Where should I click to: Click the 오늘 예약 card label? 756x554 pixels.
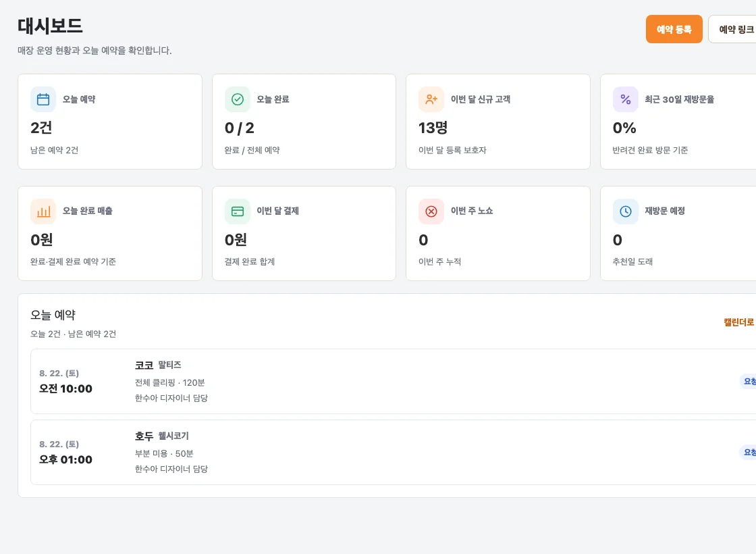coord(79,99)
